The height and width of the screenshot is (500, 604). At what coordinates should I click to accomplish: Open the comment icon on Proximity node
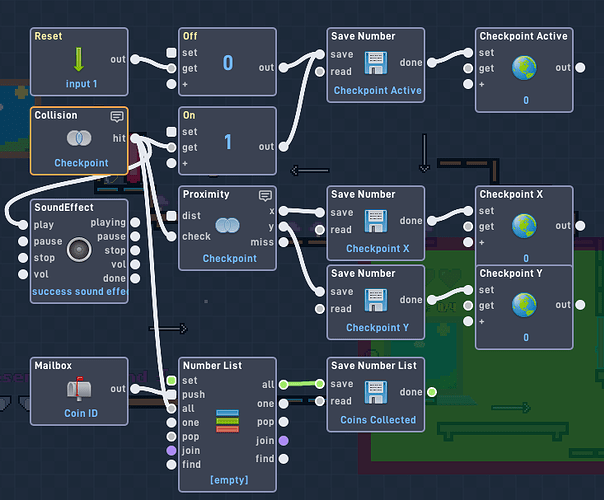click(265, 196)
